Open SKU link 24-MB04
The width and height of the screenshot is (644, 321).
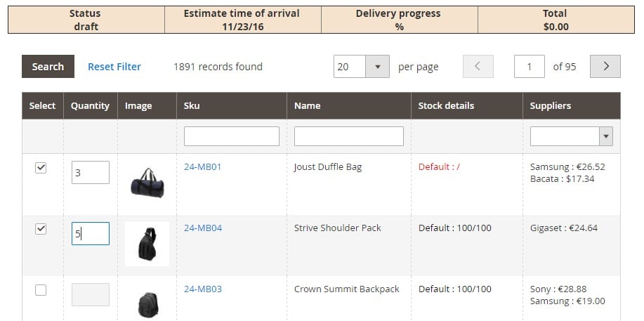tap(203, 228)
